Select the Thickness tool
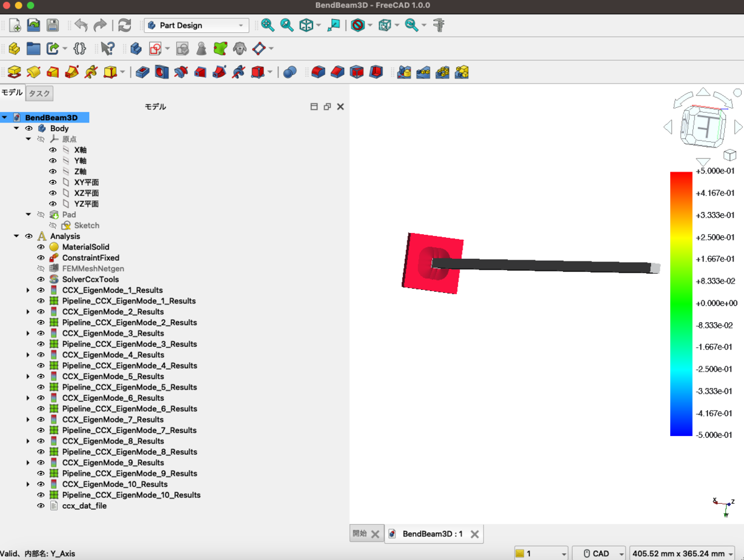 point(376,72)
